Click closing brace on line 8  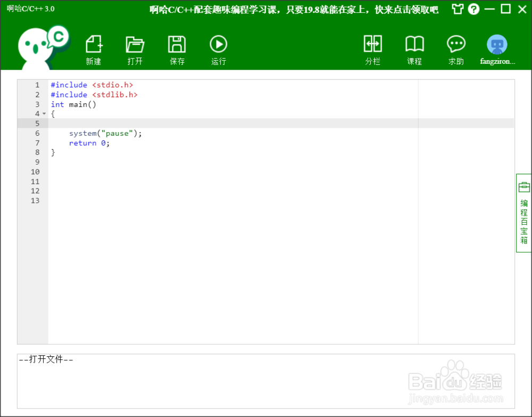[x=53, y=152]
